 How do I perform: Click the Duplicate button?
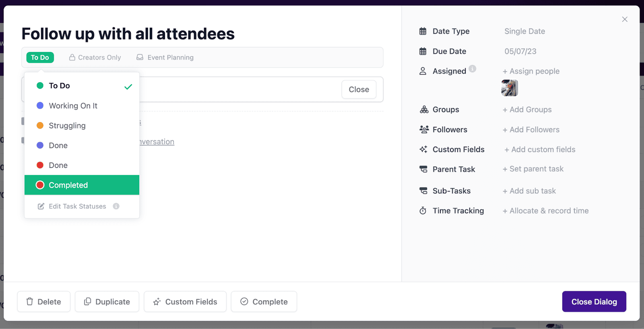tap(107, 302)
